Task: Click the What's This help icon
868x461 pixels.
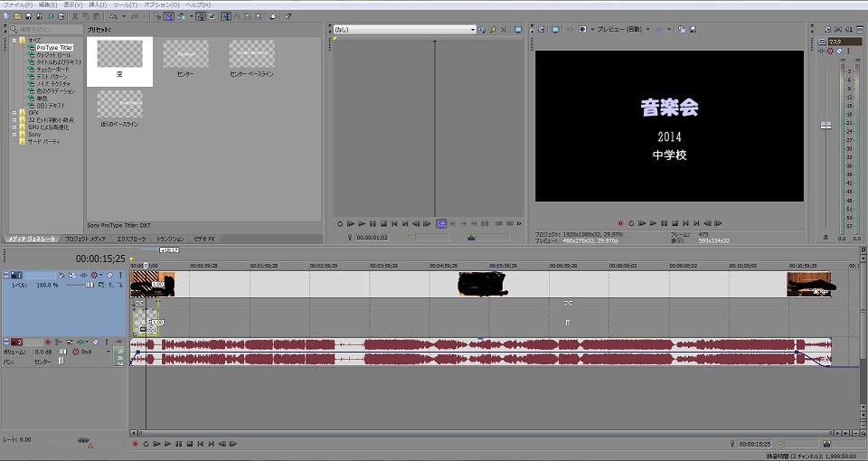Action: pos(288,16)
